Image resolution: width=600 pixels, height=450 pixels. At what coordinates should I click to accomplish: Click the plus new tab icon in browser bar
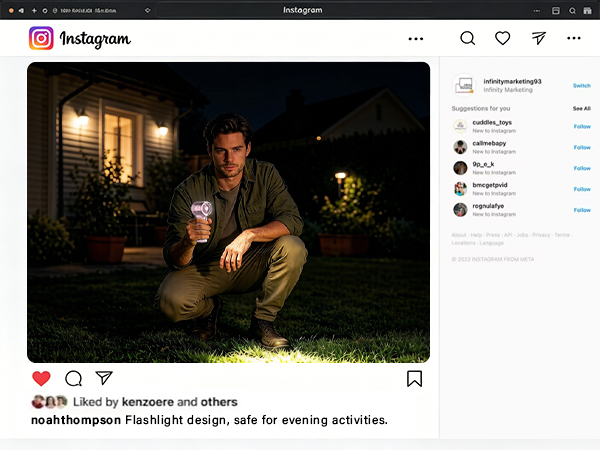pos(34,11)
